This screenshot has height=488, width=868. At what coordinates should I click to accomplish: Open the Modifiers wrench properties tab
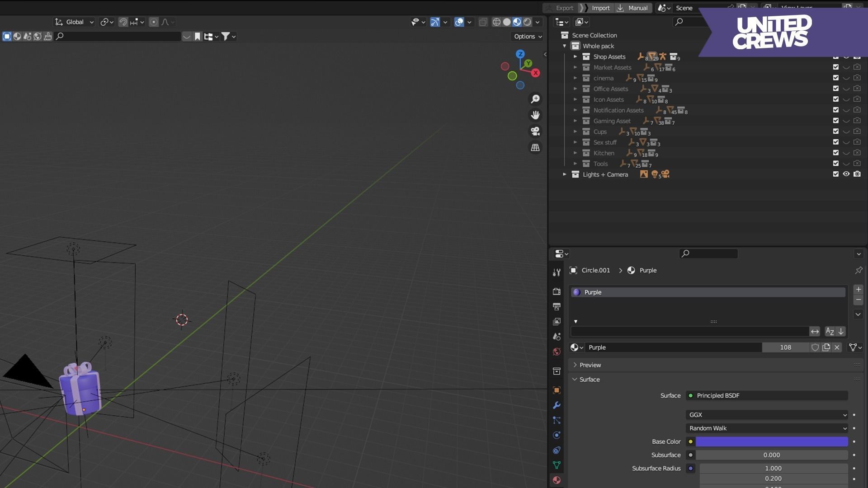pyautogui.click(x=557, y=405)
